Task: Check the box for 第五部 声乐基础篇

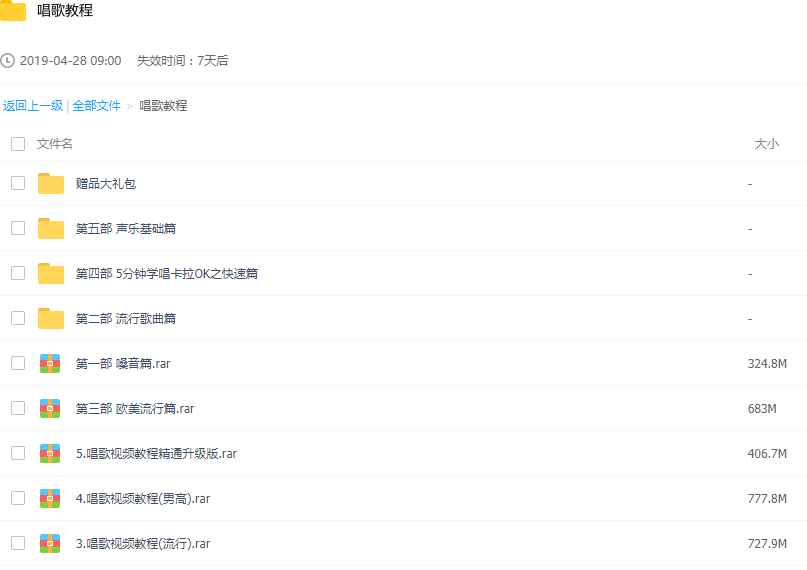Action: pyautogui.click(x=18, y=228)
